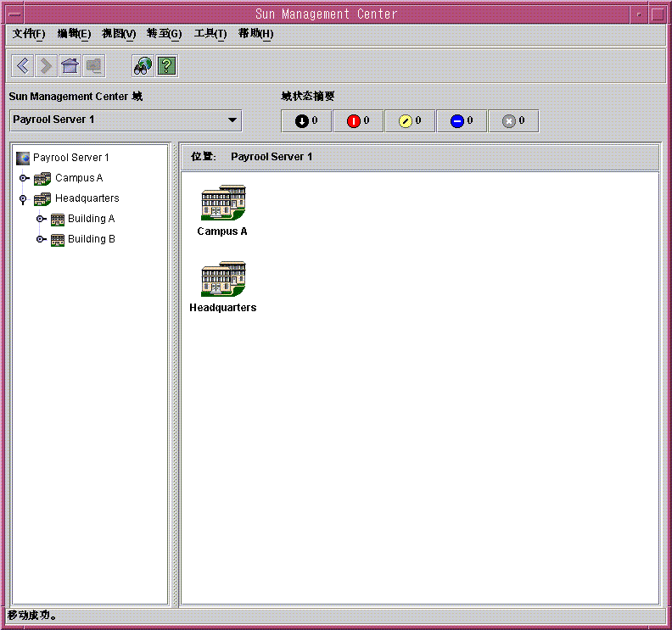Click the red Critical alarm status button

pos(358,121)
